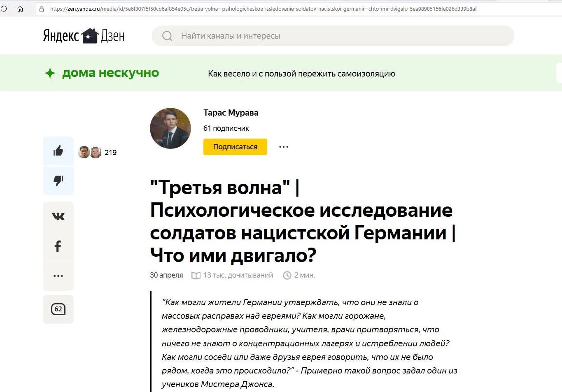Click the thumbs down dislike icon
The image size is (562, 392).
tap(58, 181)
